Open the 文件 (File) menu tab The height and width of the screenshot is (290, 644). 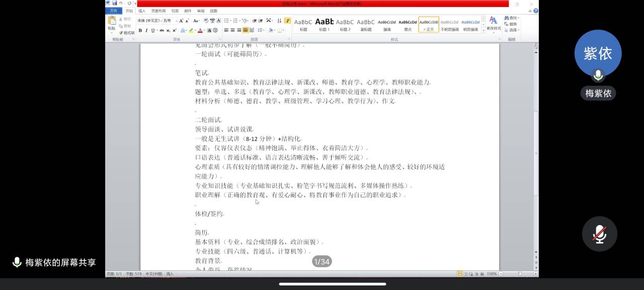click(114, 11)
